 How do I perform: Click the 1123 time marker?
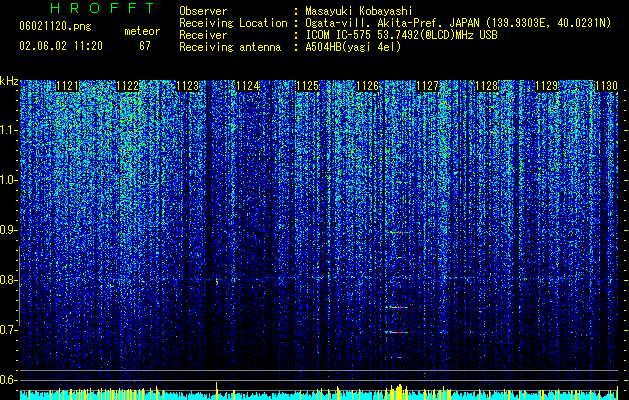click(187, 86)
